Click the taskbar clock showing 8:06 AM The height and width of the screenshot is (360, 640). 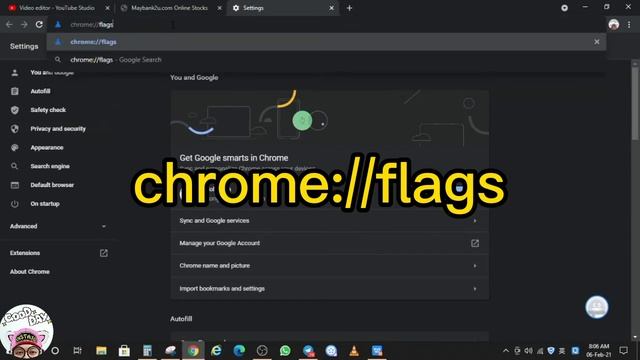[x=599, y=351]
